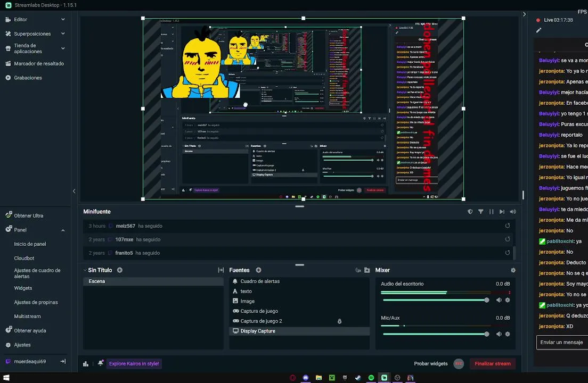Open Superposiciones in the sidebar

pyautogui.click(x=32, y=34)
